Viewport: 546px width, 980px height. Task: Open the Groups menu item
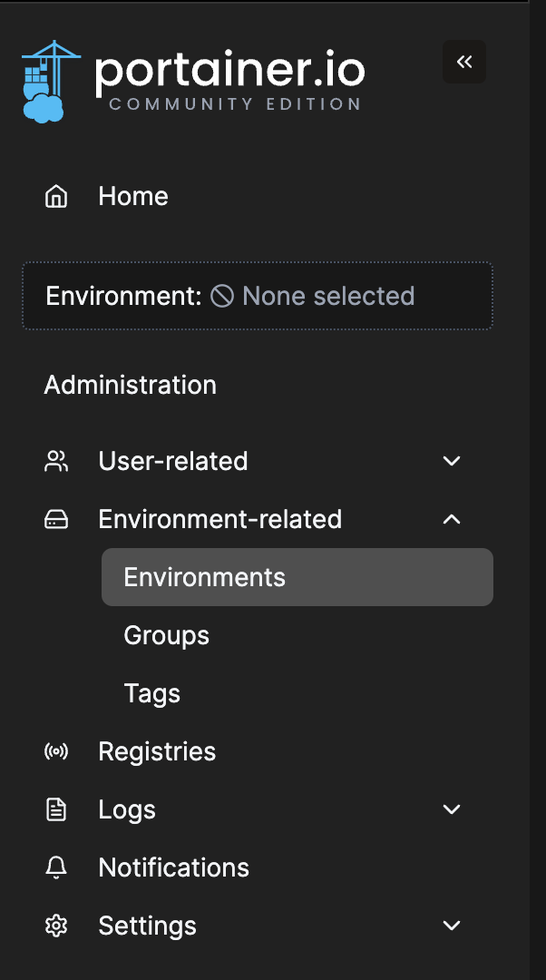167,635
